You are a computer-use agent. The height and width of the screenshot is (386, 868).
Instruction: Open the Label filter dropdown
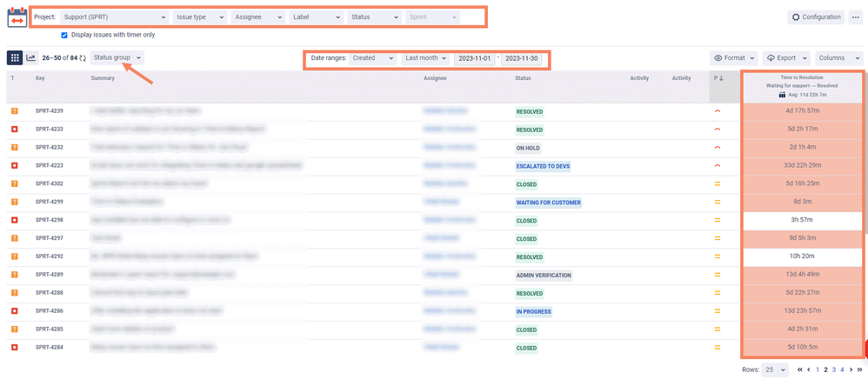[316, 17]
